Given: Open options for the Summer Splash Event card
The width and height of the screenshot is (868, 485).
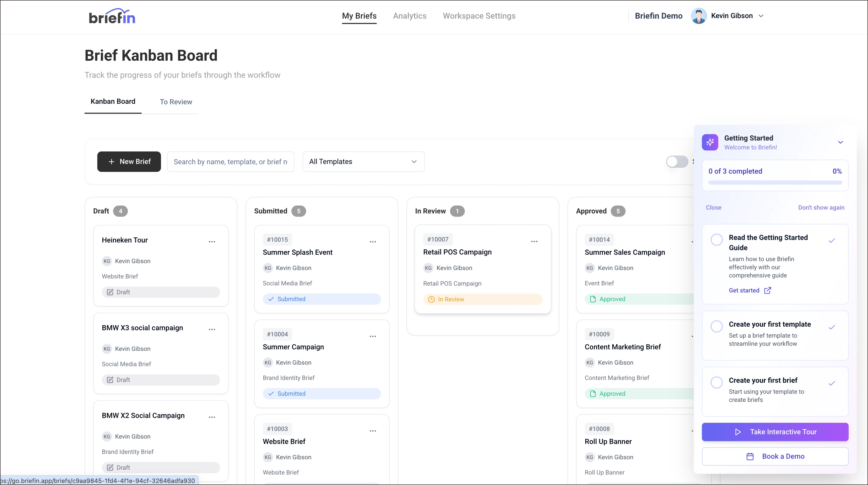Looking at the screenshot, I should tap(373, 241).
